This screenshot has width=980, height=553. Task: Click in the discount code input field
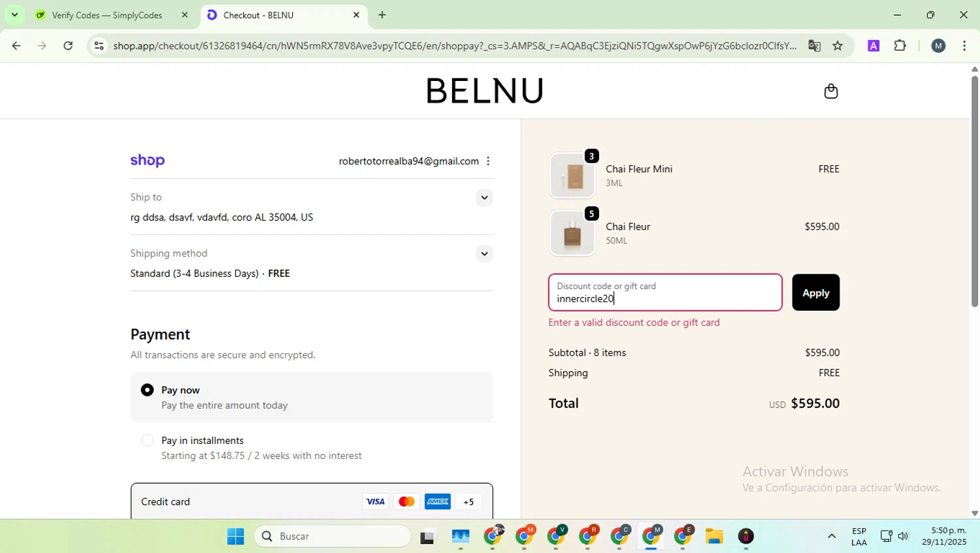pos(665,292)
